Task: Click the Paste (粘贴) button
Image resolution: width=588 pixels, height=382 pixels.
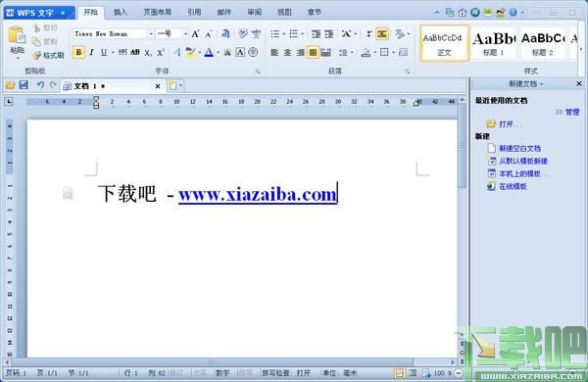Action: point(17,42)
